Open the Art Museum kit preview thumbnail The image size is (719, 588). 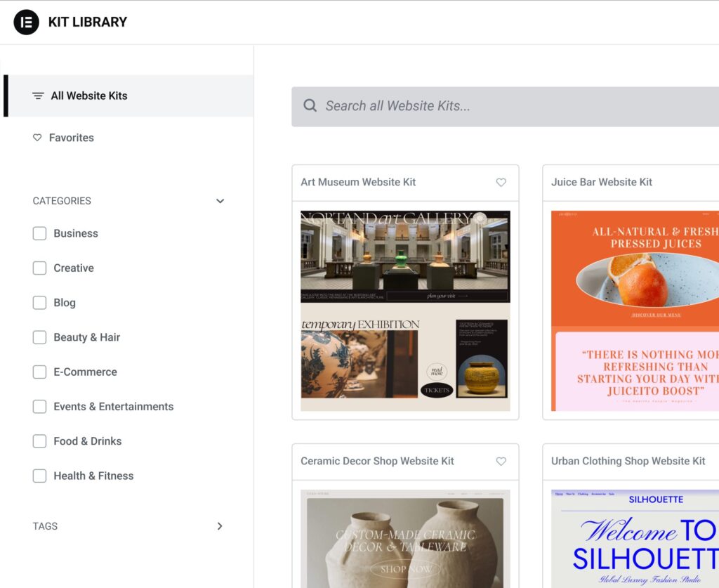click(405, 311)
